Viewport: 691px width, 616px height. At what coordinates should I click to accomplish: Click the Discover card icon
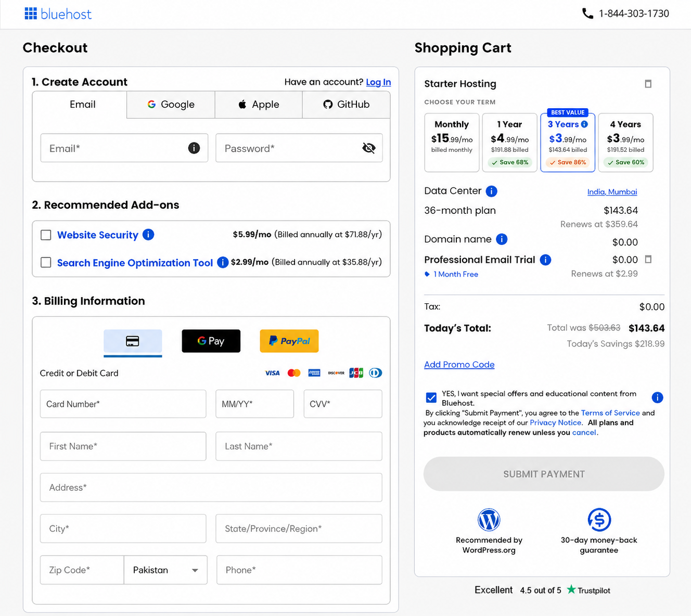(336, 373)
